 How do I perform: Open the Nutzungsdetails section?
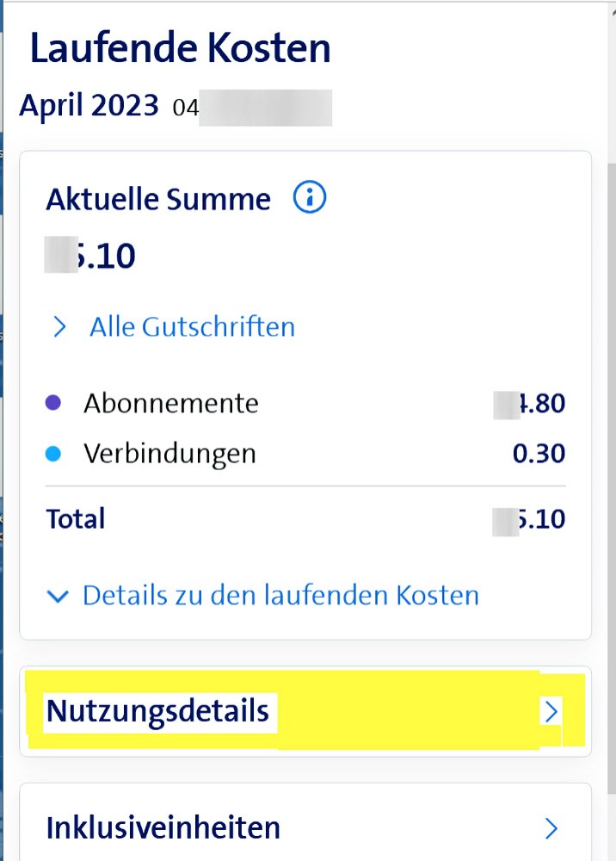(157, 711)
